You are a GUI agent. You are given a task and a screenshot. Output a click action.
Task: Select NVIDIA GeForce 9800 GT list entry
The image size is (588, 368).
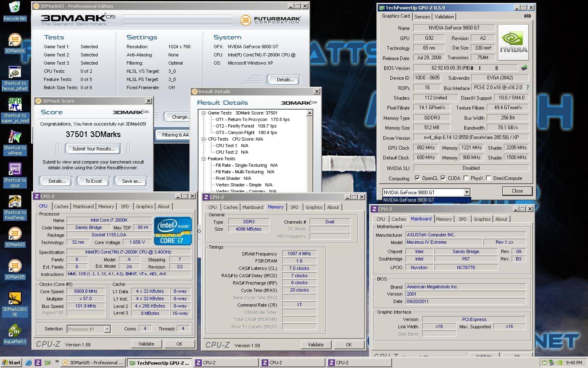pos(426,200)
